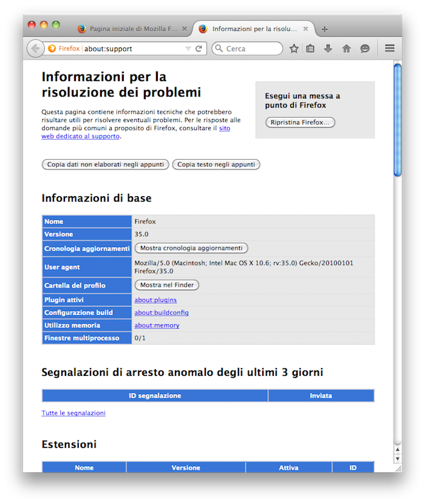This screenshot has width=425, height=504.
Task: Click the green zoom window button
Action: (56, 25)
